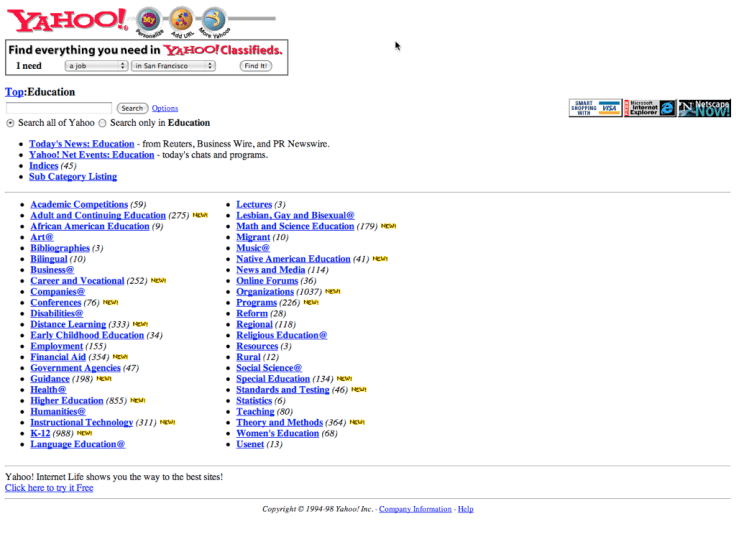Open the Lectures category

click(x=254, y=204)
